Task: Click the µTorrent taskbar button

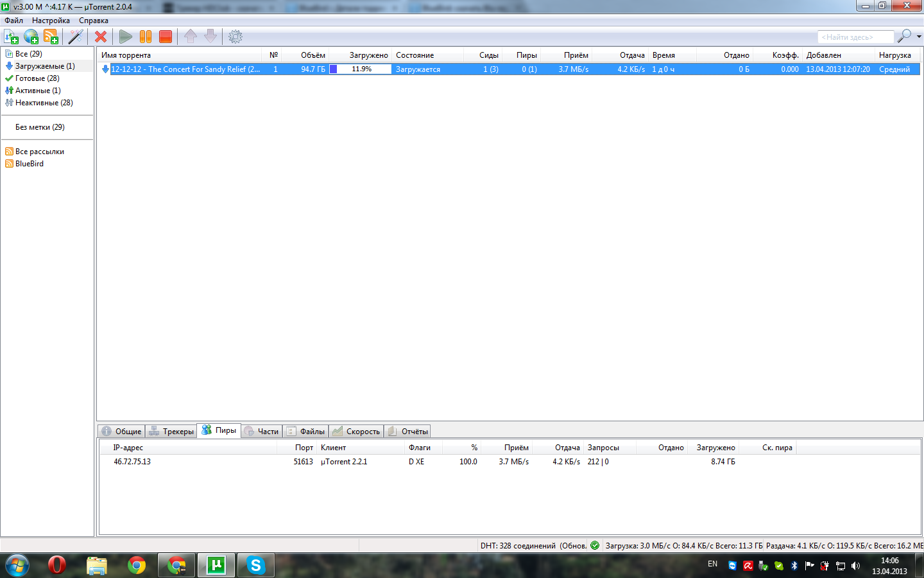Action: tap(216, 566)
